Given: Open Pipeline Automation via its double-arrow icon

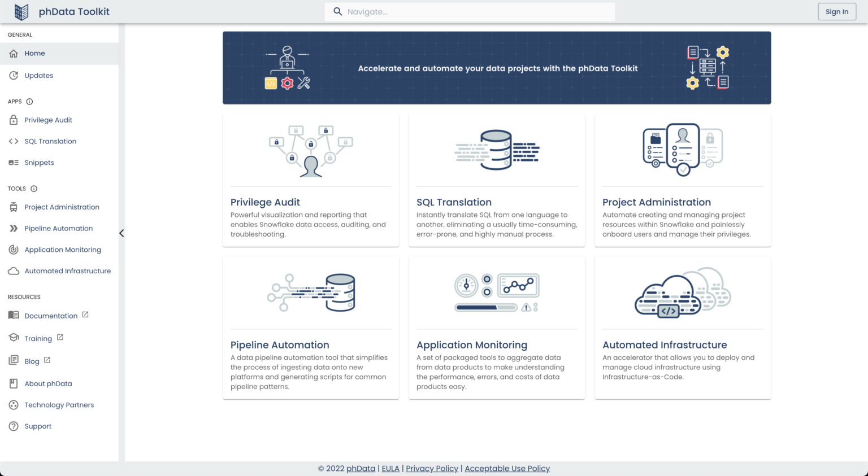Looking at the screenshot, I should coord(14,228).
